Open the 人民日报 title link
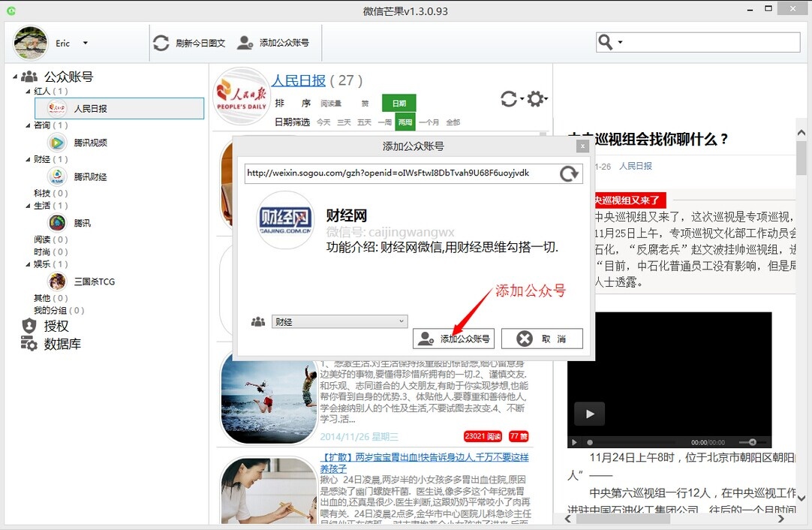The image size is (812, 530). [x=298, y=80]
